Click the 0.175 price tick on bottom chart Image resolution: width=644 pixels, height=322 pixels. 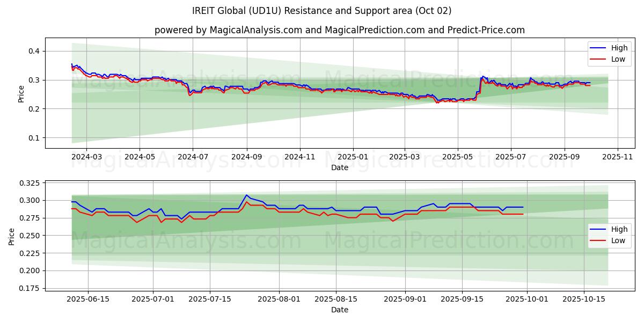pyautogui.click(x=30, y=288)
